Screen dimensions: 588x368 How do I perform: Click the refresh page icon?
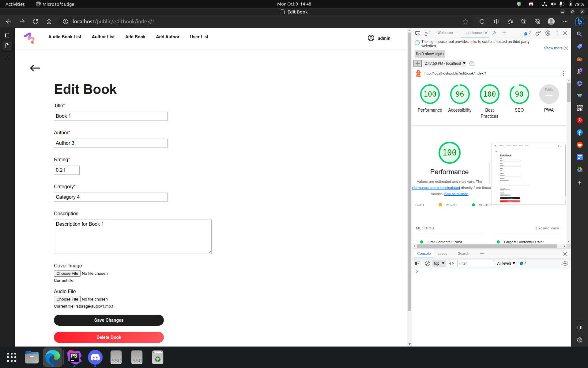pyautogui.click(x=36, y=21)
